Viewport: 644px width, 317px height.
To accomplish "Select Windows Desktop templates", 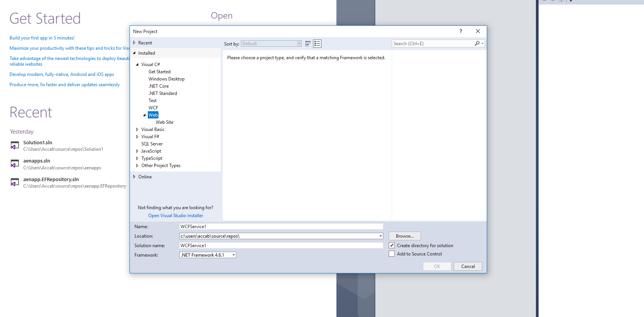I will pos(166,79).
